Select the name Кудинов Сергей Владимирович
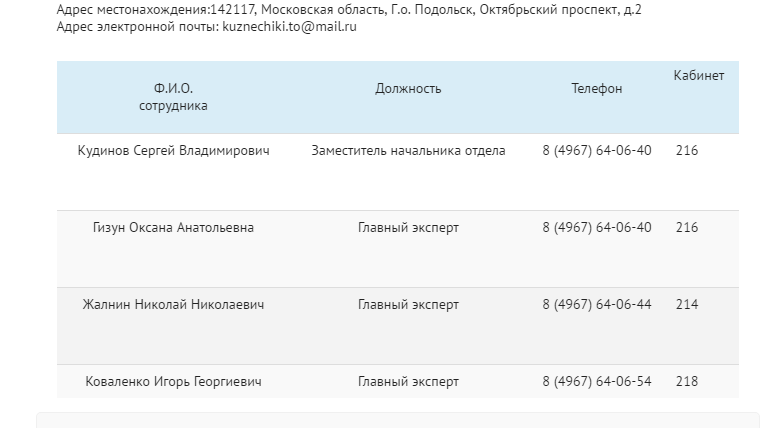This screenshot has height=428, width=772. tap(173, 151)
